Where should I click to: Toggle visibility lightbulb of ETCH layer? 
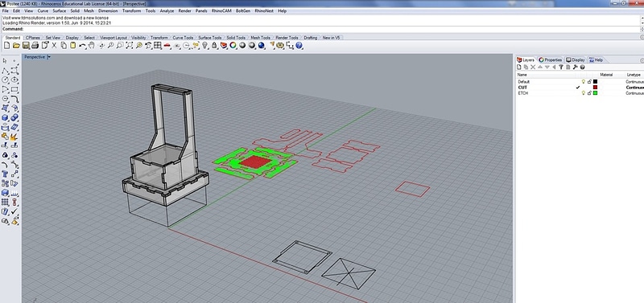click(x=583, y=93)
